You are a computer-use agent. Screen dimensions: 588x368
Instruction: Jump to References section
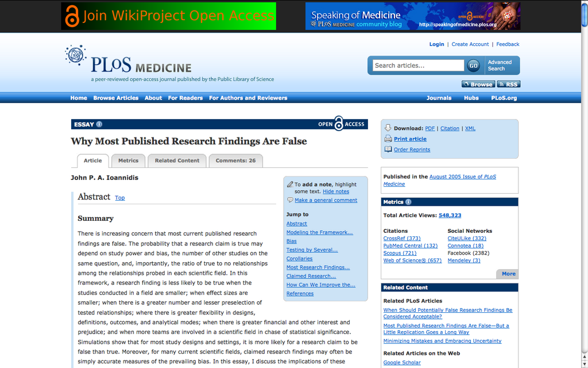tap(300, 294)
